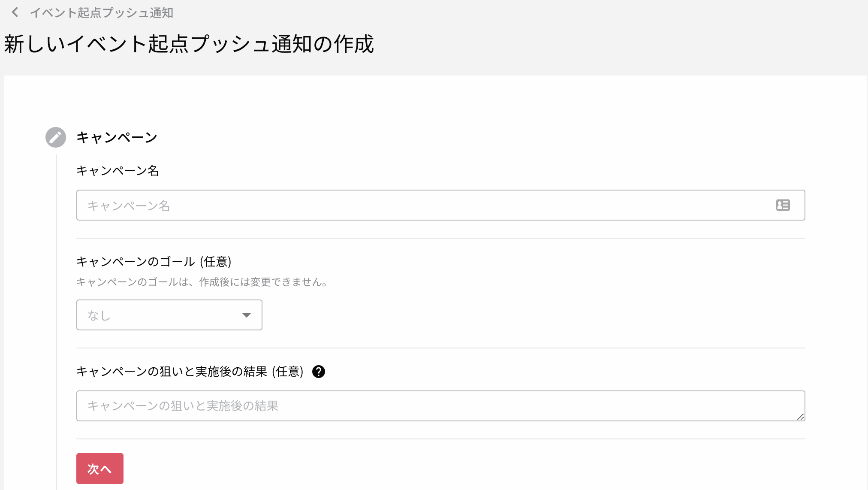Screen dimensions: 868x490
Task: Focus the キャンペーンの狙いと実施後の結果 textarea
Action: click(x=440, y=406)
